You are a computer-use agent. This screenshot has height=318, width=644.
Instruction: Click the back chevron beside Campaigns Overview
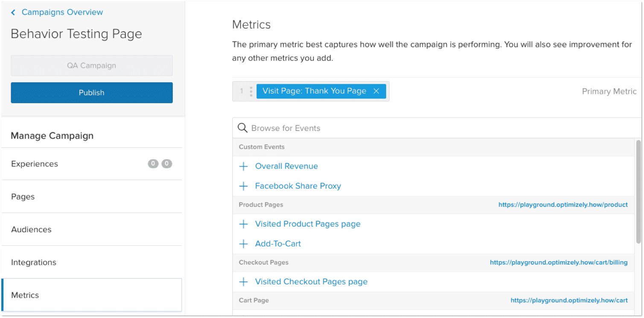tap(13, 12)
